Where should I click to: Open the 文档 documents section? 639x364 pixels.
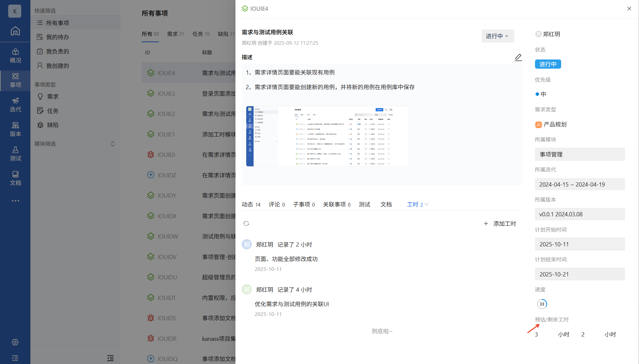pyautogui.click(x=15, y=178)
